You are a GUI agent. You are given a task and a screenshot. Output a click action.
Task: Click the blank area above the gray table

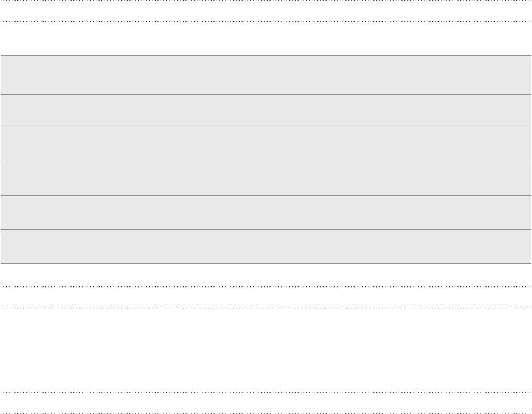click(266, 39)
